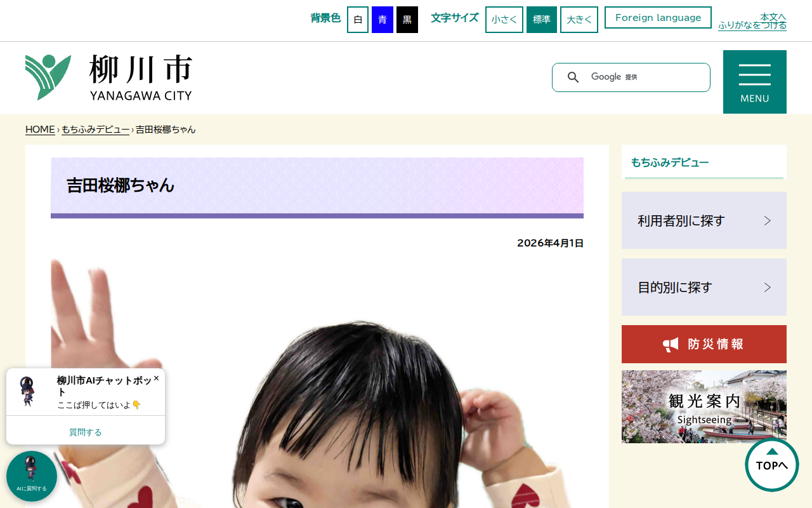
Task: Set text size to 標準
Action: click(542, 20)
